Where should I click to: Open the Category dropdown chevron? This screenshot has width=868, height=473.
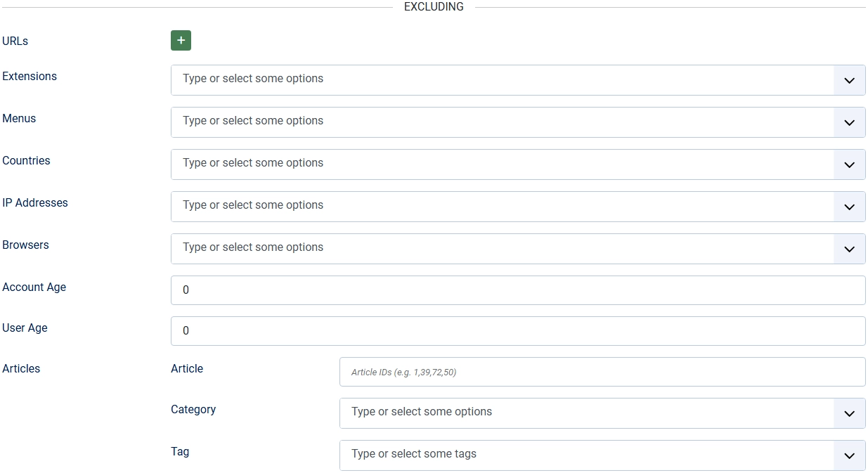pyautogui.click(x=849, y=413)
